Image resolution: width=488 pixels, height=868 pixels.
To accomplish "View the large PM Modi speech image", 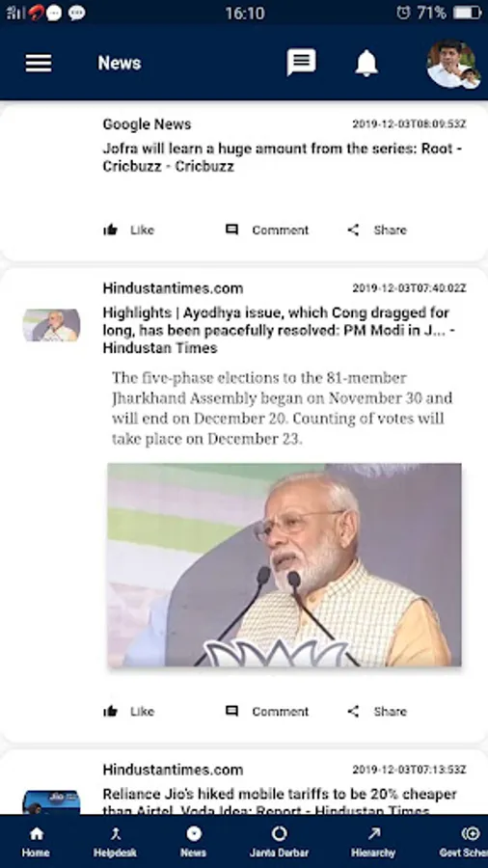I will tap(284, 565).
